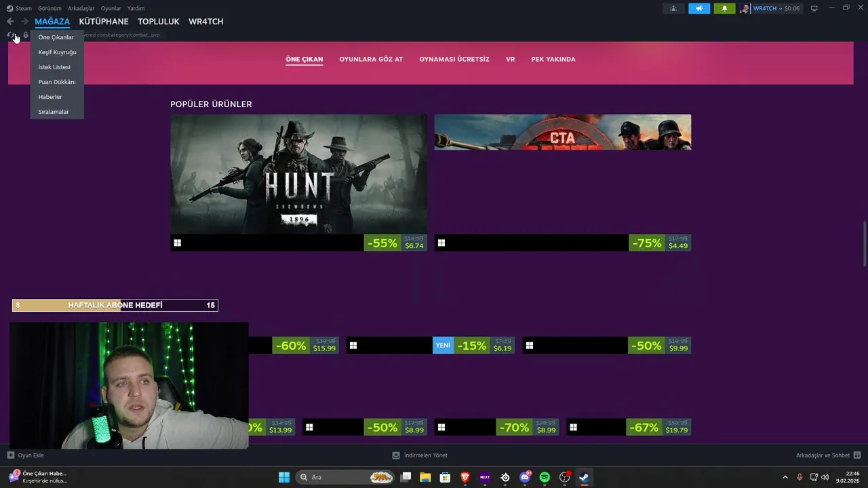Open the green bell notifications button
868x488 pixels.
724,8
